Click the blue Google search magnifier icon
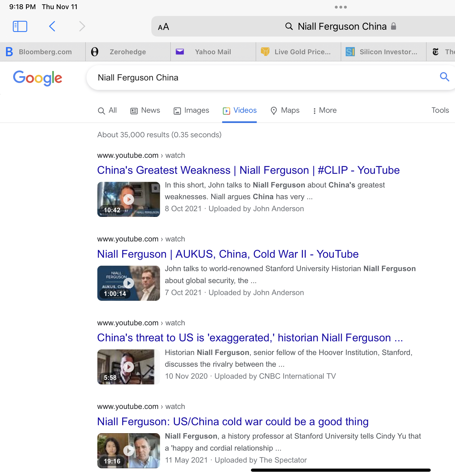 pyautogui.click(x=444, y=77)
